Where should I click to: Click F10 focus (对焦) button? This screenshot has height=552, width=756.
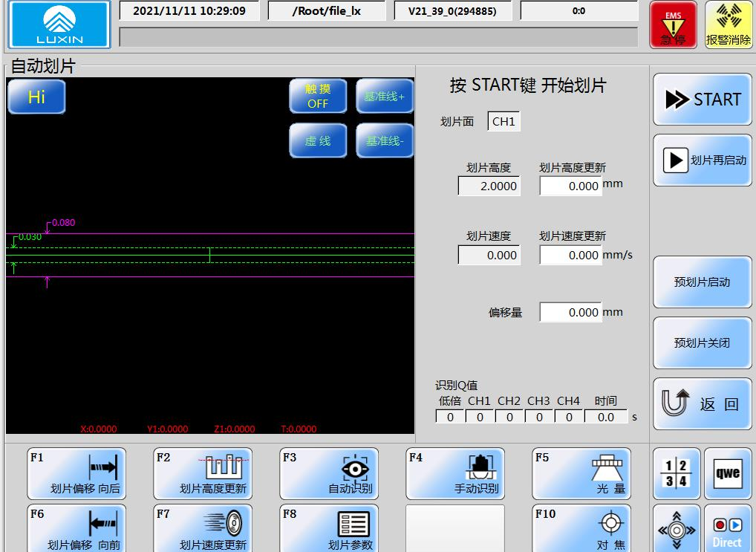(581, 528)
